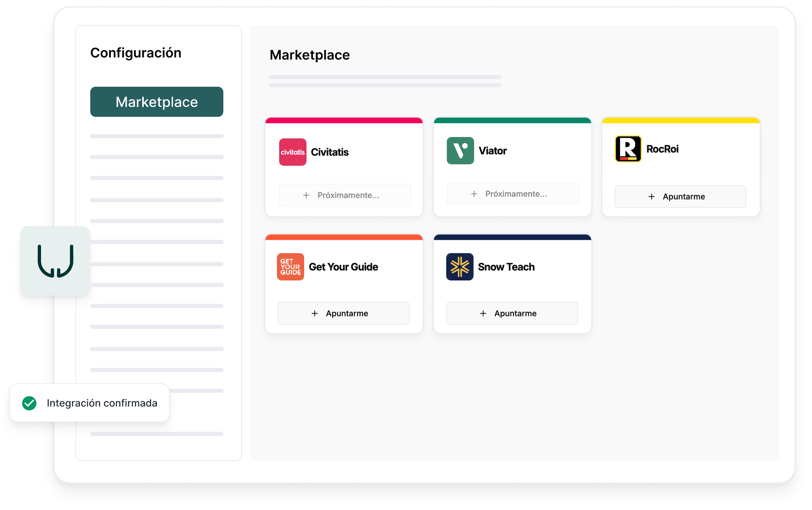Open the Marketplace section in the sidebar

coord(156,102)
